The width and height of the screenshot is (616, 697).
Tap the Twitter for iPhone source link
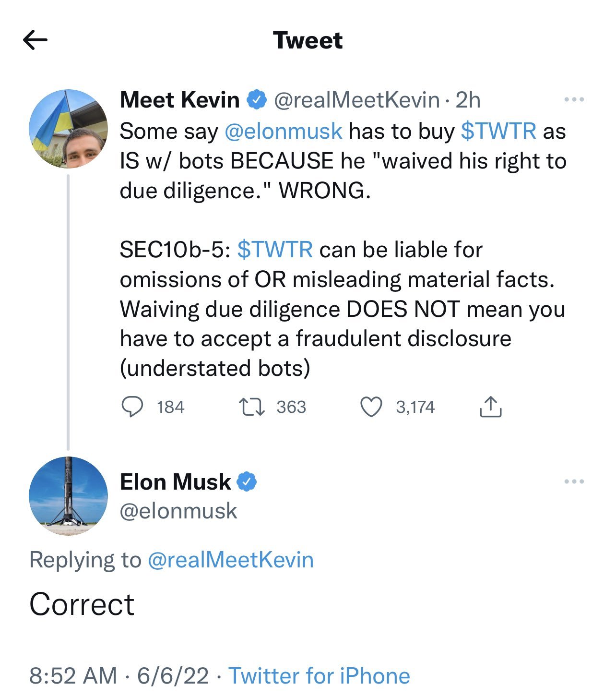tap(319, 675)
